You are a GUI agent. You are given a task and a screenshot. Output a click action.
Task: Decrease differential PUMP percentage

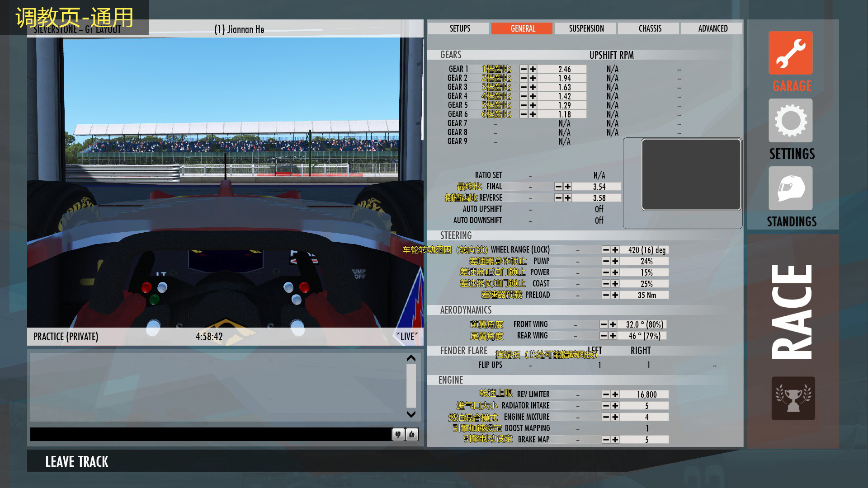[x=606, y=261]
